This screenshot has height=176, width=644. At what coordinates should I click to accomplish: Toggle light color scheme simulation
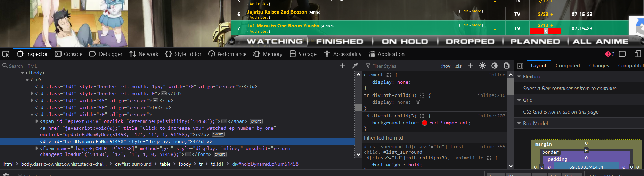click(x=482, y=66)
